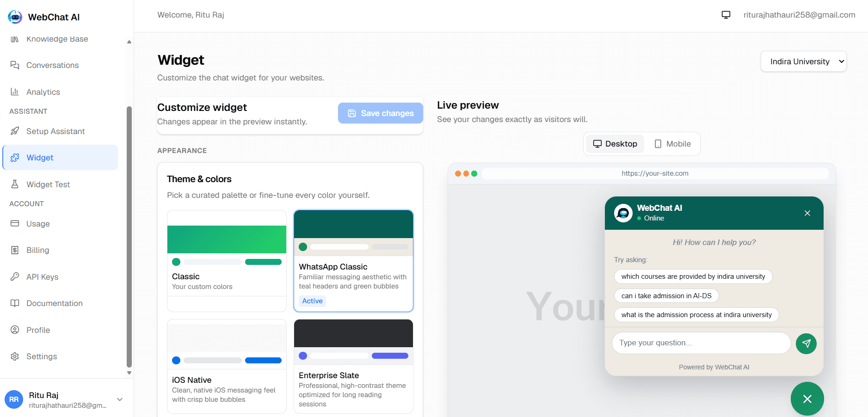This screenshot has height=417, width=868.
Task: Select the Classic theme card
Action: [227, 261]
